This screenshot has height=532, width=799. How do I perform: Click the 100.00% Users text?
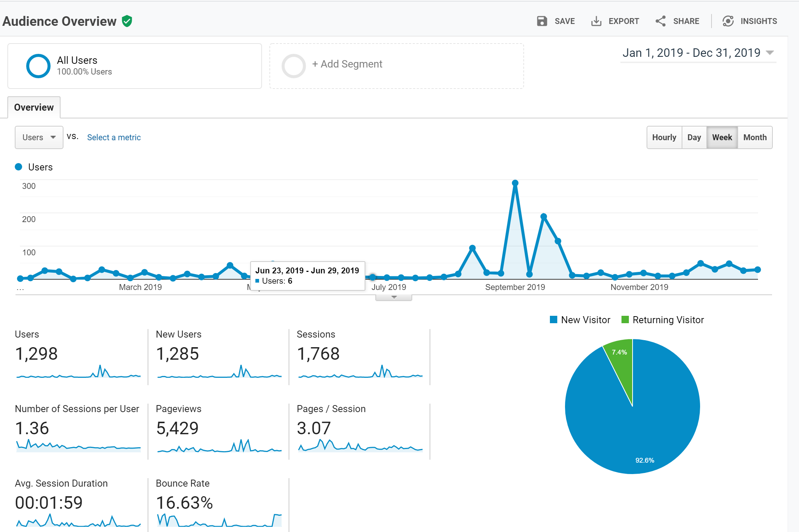pyautogui.click(x=85, y=72)
